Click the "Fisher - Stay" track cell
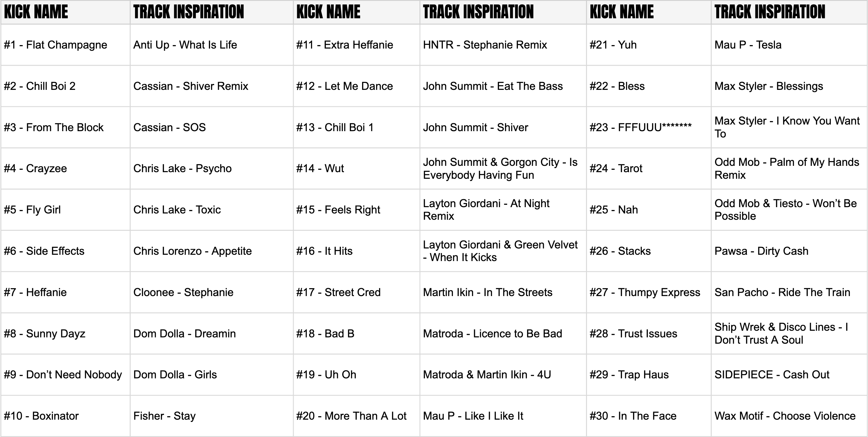 click(164, 416)
